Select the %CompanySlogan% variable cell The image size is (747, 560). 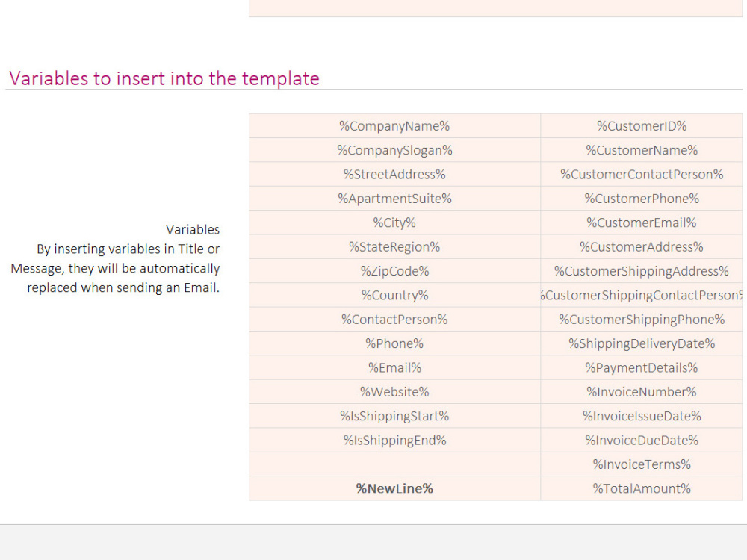(394, 151)
